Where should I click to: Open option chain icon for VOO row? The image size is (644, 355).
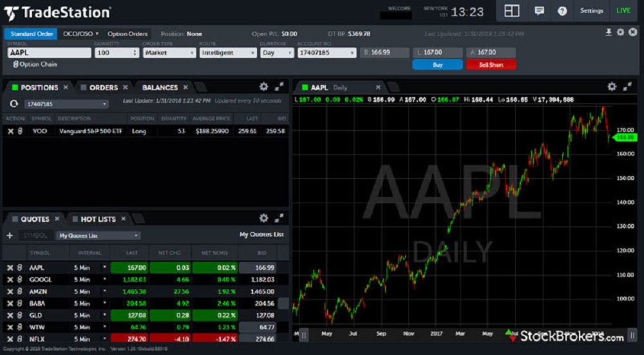pyautogui.click(x=20, y=131)
